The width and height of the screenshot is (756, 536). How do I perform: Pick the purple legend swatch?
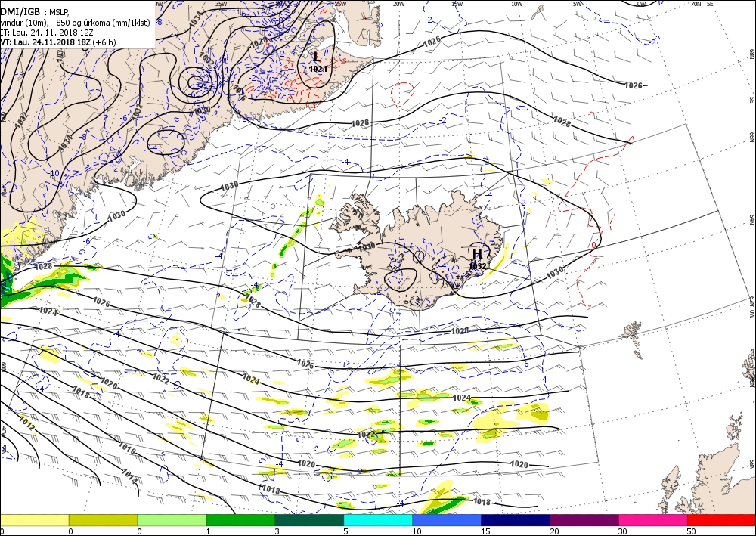point(584,520)
